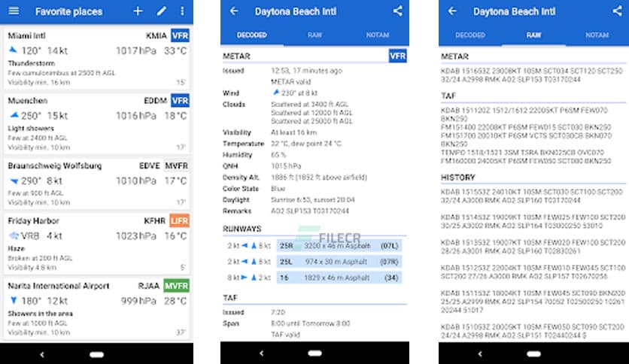Screen dimensions: 629x364
Task: Tap the TAF Span value 8:00 until Tomorrow
Action: 311,323
